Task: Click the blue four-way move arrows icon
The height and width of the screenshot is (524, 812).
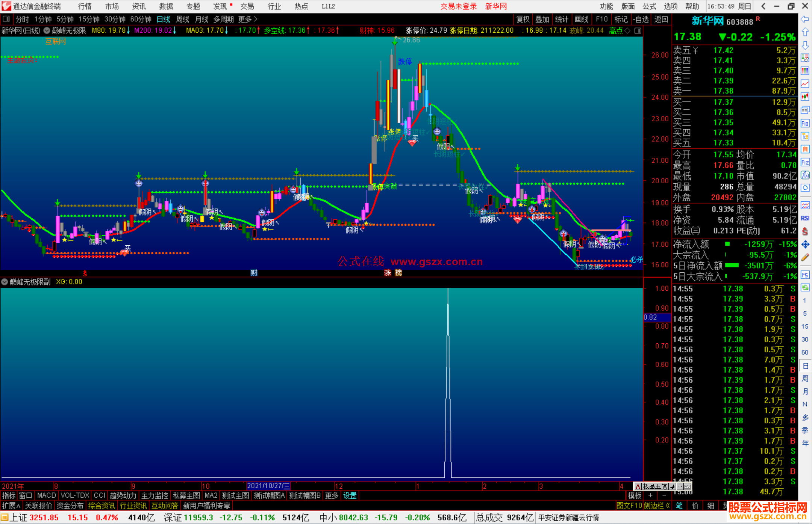Action: tap(805, 245)
